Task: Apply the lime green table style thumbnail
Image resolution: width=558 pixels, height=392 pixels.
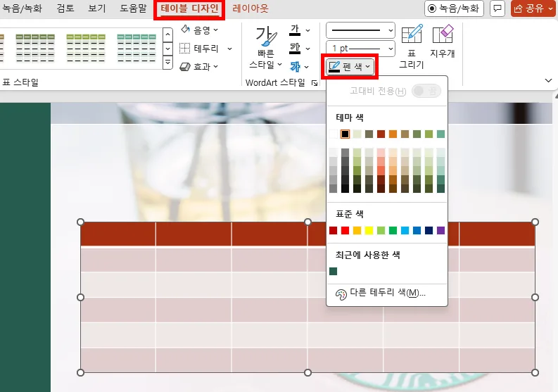Action: tap(86, 48)
